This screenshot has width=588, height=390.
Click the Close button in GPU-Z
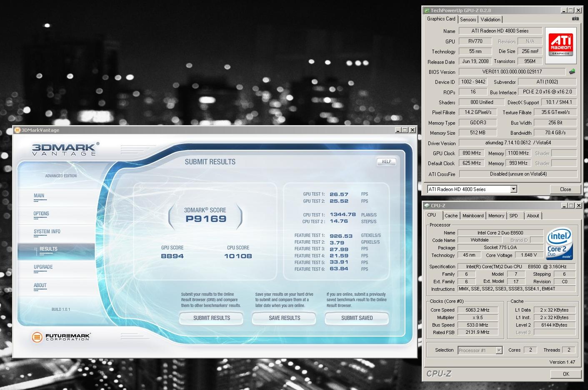point(565,189)
